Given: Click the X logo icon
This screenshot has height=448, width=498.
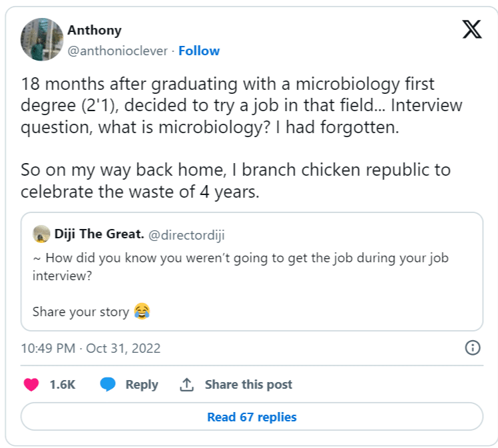Looking at the screenshot, I should coord(471,30).
